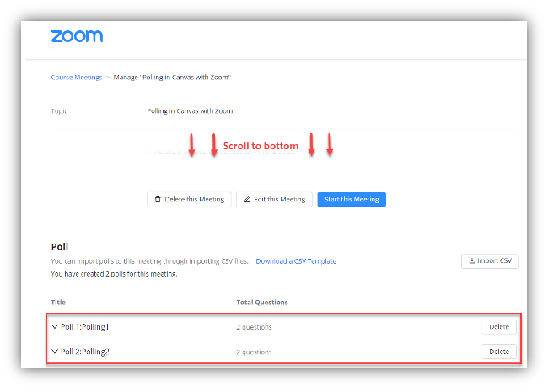The image size is (548, 392).
Task: Click the red Scroll to bottom annotation
Action: [261, 146]
